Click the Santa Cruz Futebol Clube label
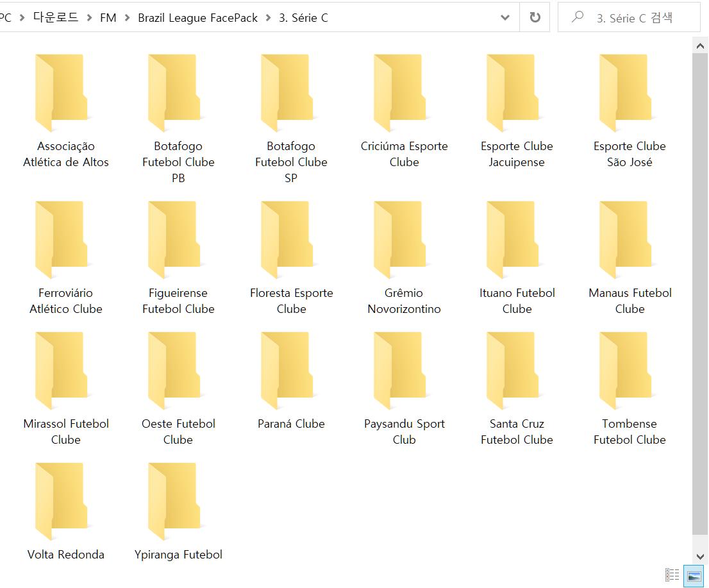709x588 pixels. pyautogui.click(x=517, y=432)
